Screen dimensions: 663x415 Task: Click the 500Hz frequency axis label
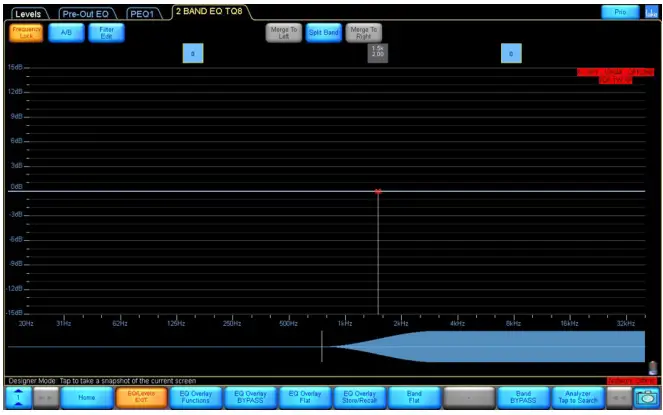pos(288,324)
